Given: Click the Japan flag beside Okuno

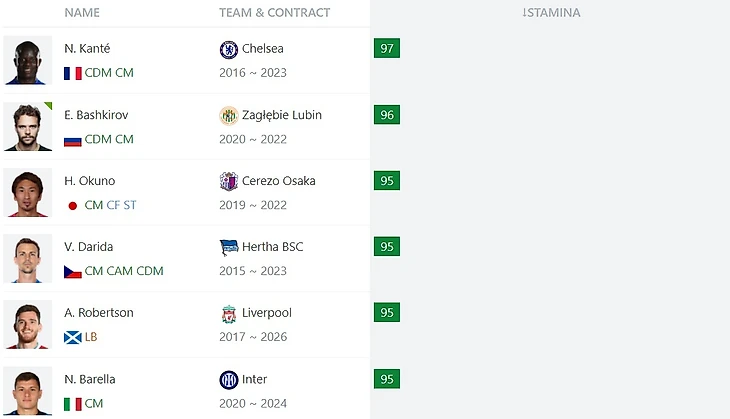Looking at the screenshot, I should point(72,205).
